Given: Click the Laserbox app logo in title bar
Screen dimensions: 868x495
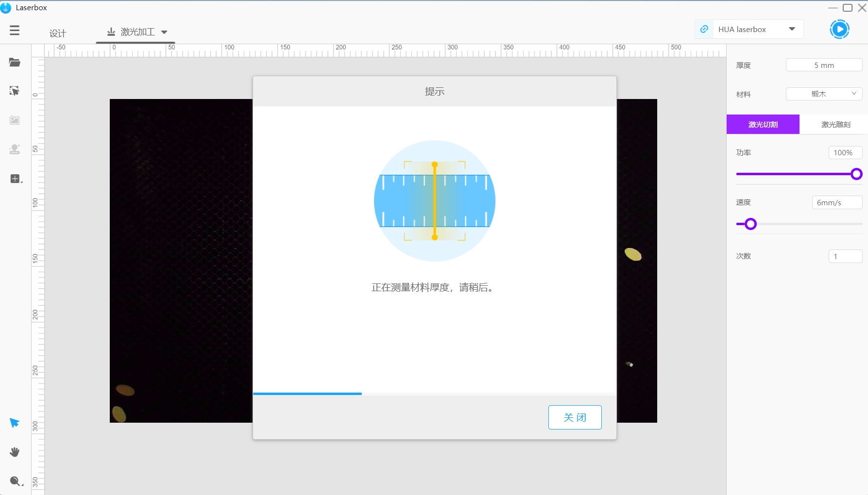Looking at the screenshot, I should point(6,8).
